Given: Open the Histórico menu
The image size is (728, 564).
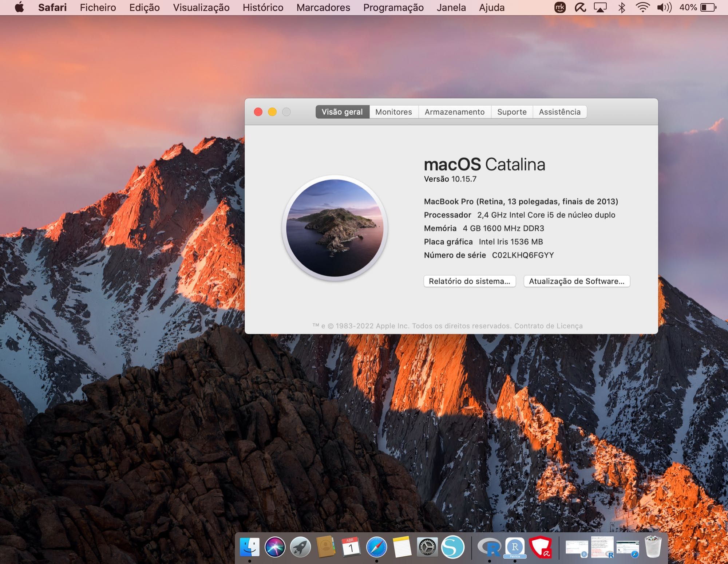Looking at the screenshot, I should pyautogui.click(x=263, y=7).
